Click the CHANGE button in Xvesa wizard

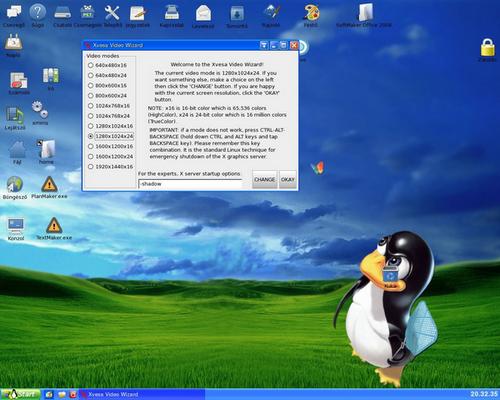[x=265, y=179]
